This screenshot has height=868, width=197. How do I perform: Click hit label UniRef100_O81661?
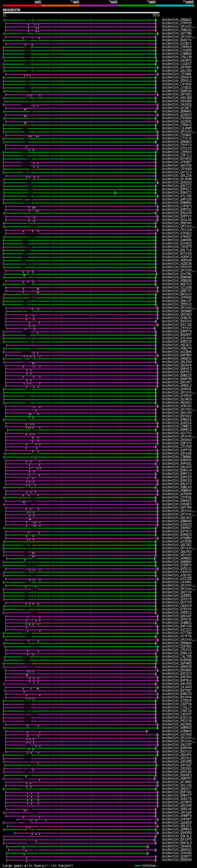176,768
